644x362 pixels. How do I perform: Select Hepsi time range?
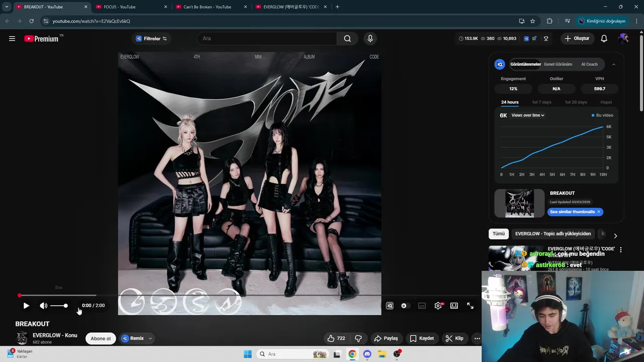[x=606, y=102]
